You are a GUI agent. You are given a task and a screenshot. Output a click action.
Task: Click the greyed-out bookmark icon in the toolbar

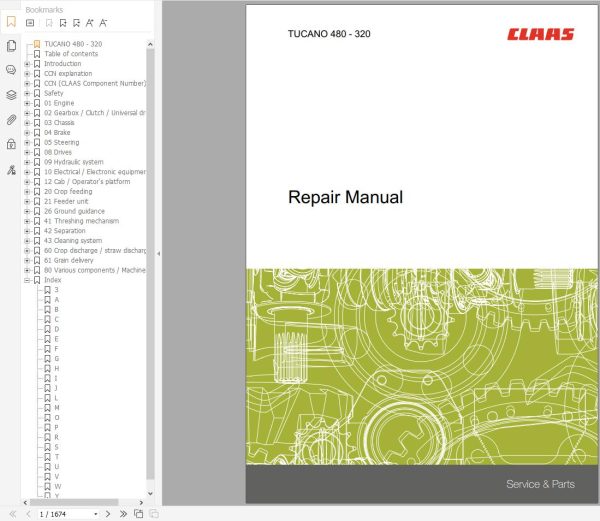[49, 23]
